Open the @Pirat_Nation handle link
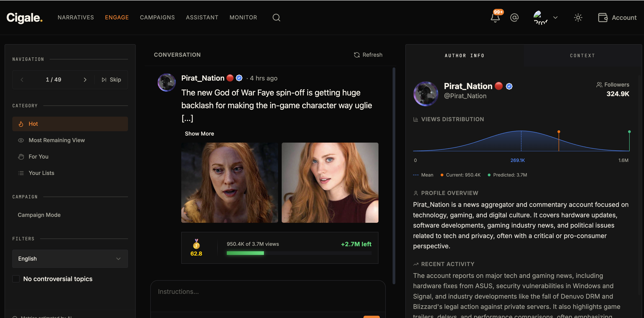 [465, 96]
